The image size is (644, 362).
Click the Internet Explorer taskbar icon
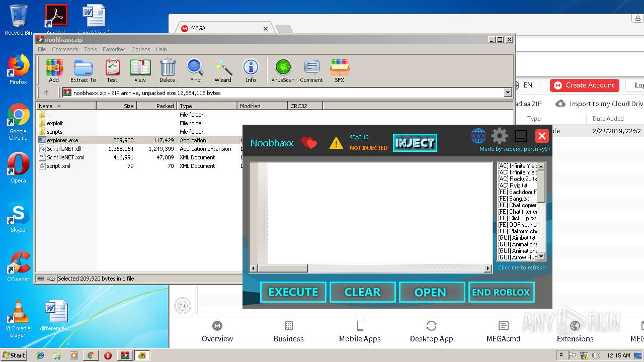pos(40,355)
